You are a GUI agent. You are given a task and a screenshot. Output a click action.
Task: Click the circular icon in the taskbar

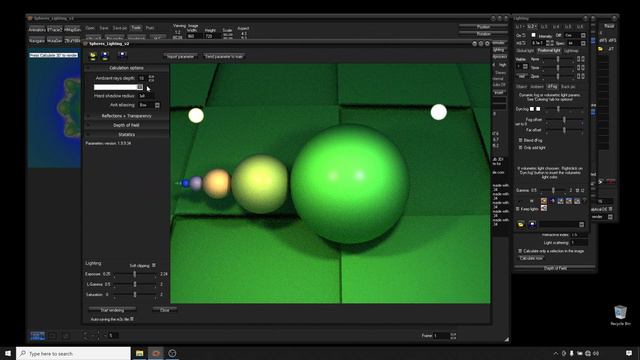tap(172, 353)
